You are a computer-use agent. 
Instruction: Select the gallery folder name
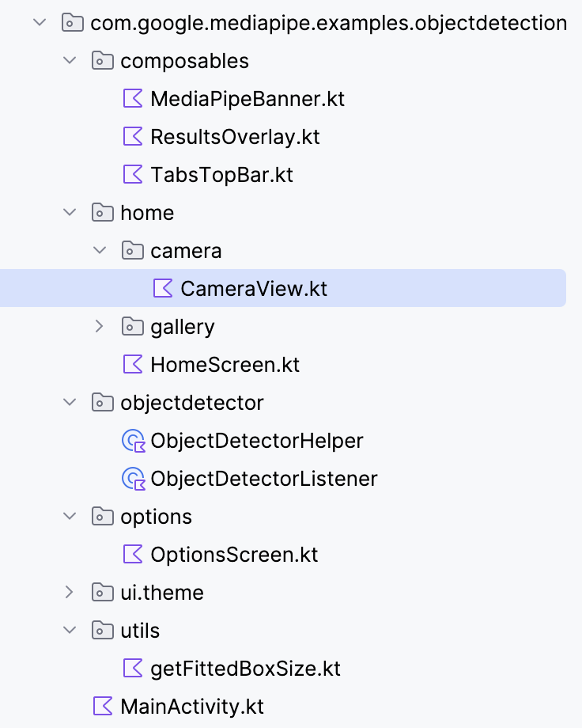click(x=183, y=328)
